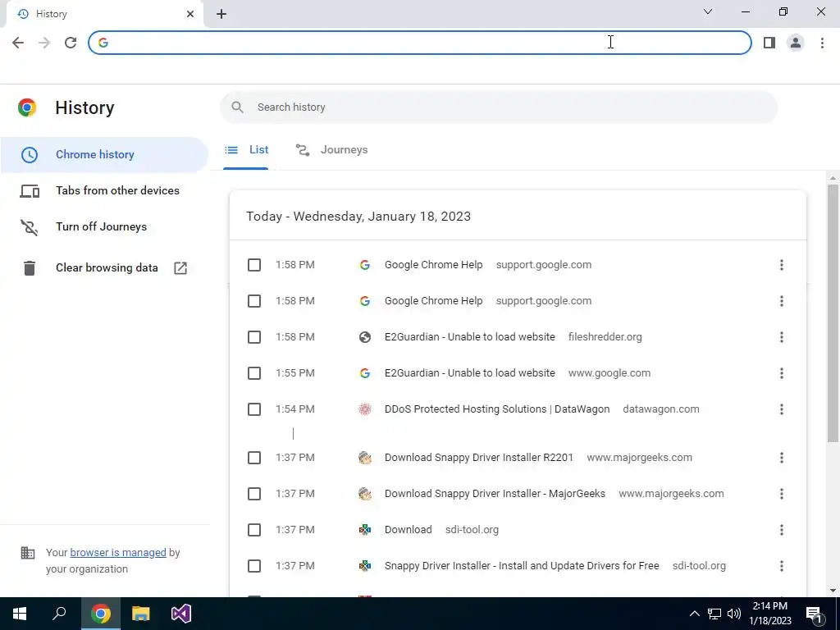Viewport: 840px width, 630px height.
Task: Close the History tab
Action: click(x=190, y=14)
